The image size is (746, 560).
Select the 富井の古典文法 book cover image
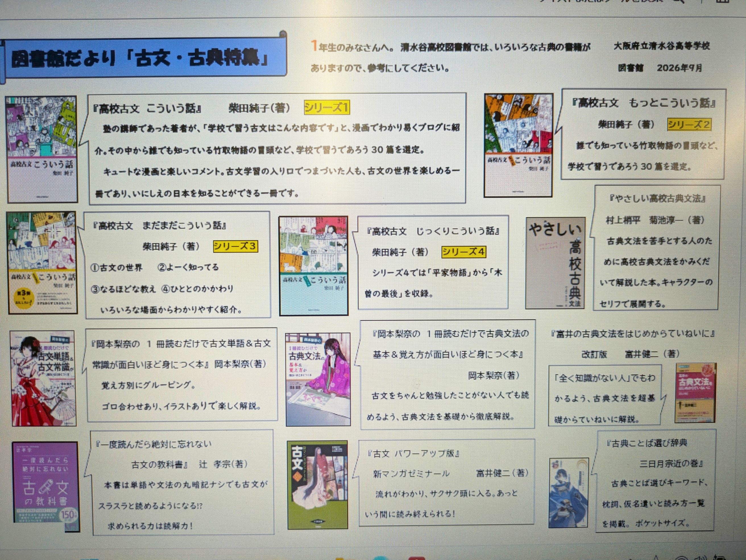(x=695, y=393)
